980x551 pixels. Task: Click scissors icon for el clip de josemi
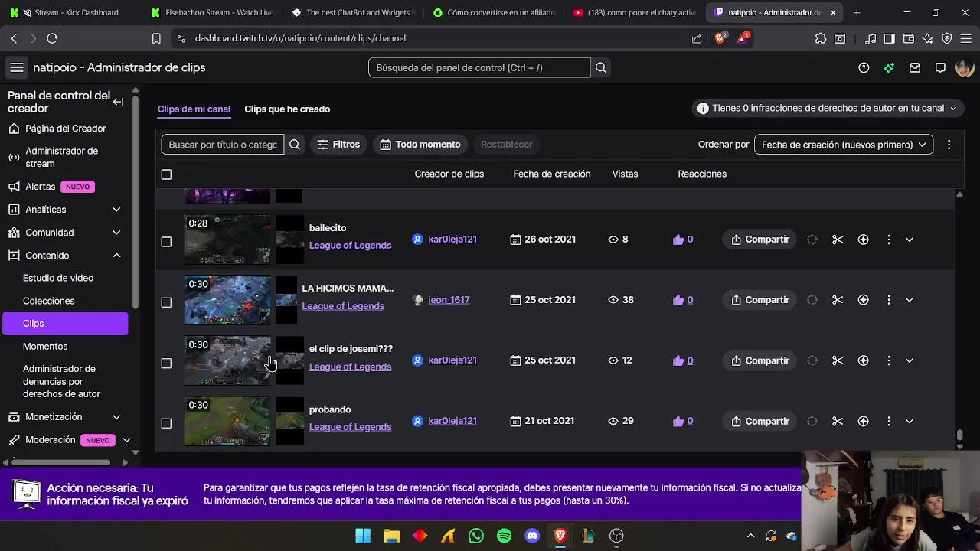838,360
